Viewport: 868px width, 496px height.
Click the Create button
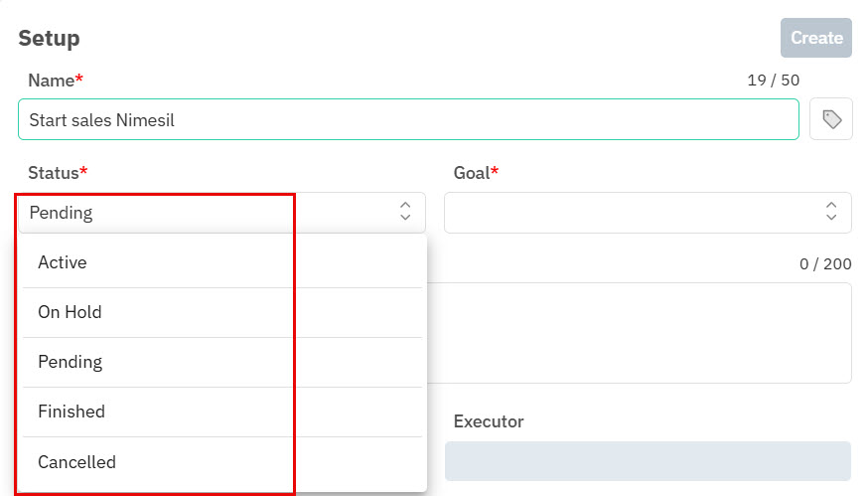[x=816, y=38]
